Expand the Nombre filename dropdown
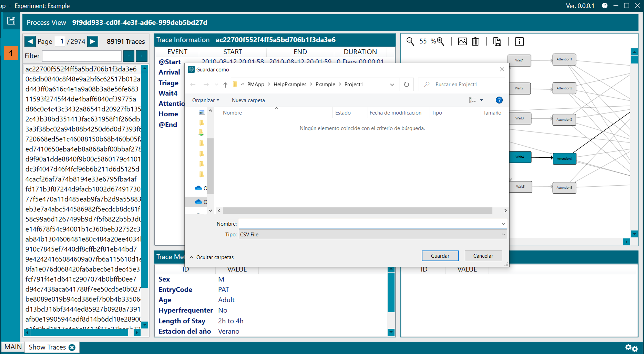This screenshot has width=644, height=354. (504, 224)
